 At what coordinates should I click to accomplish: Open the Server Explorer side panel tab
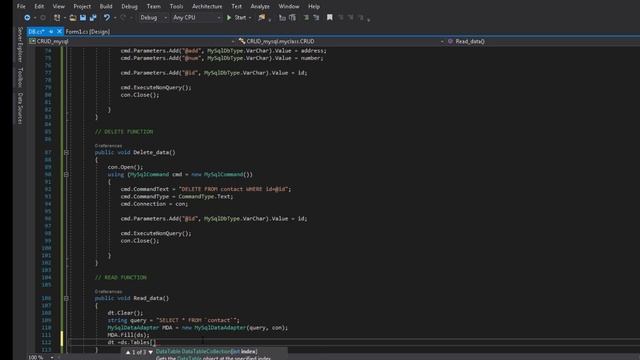tap(20, 45)
